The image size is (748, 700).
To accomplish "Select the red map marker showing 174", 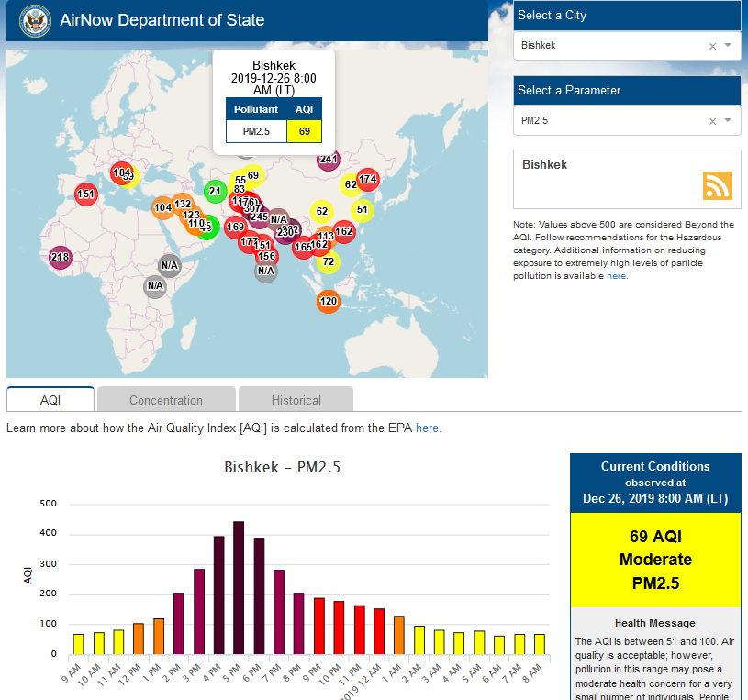I will tap(368, 179).
